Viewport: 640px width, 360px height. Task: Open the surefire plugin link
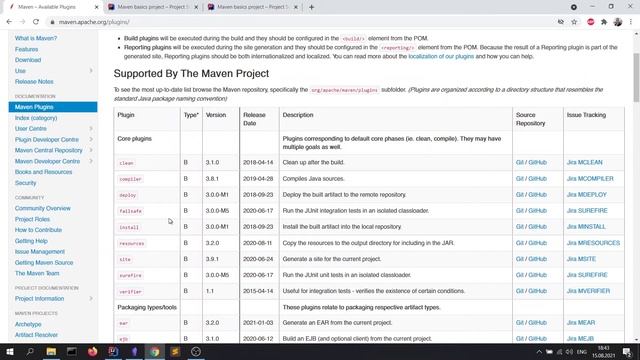pyautogui.click(x=131, y=275)
